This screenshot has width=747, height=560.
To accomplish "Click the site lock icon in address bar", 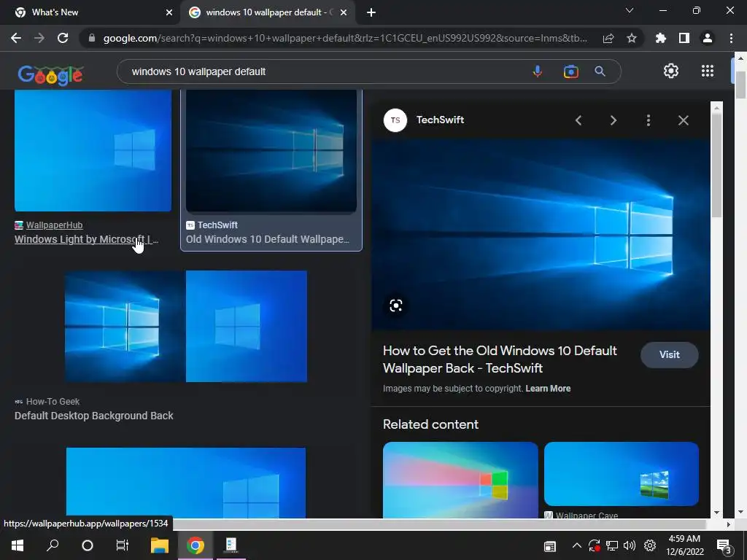I will click(x=91, y=38).
